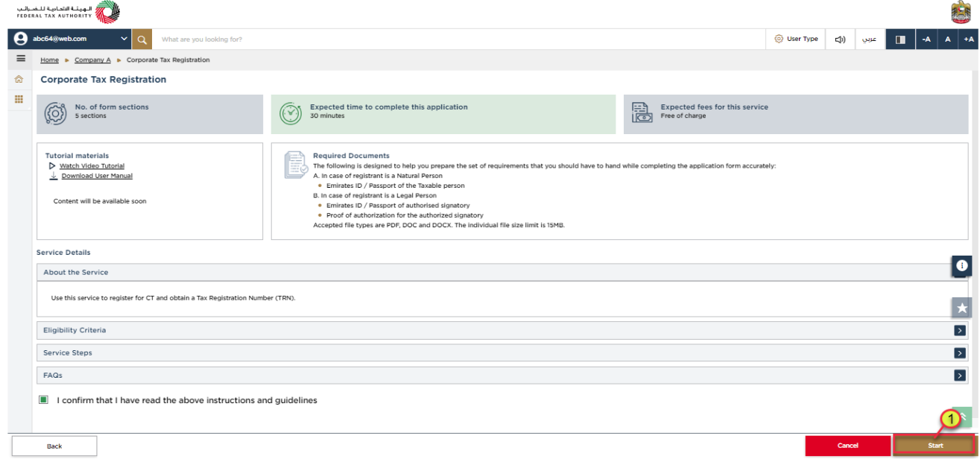Open the User Type menu
This screenshot has height=459, width=980.
tap(796, 39)
